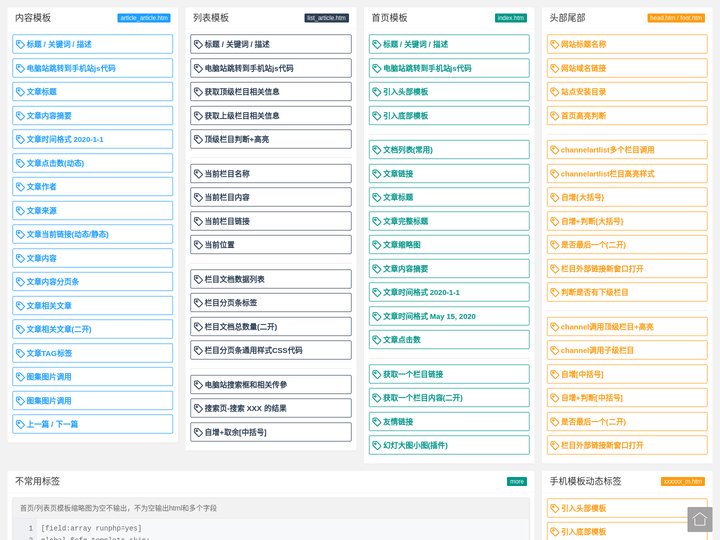720x540 pixels.
Task: Click tag icon beside 友情链接
Action: [x=377, y=422]
